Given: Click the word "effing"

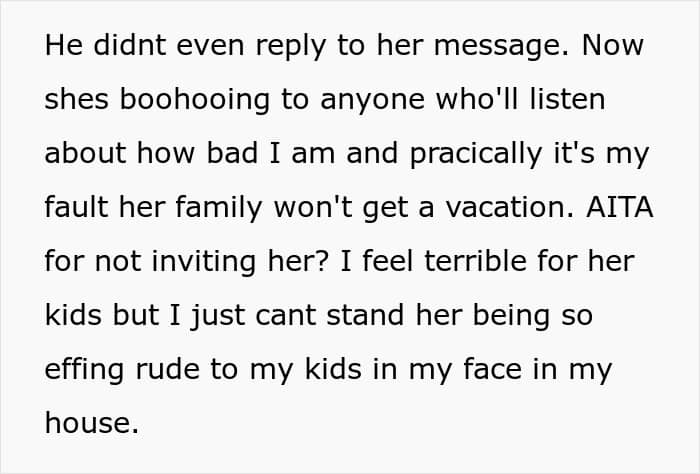Looking at the screenshot, I should (x=84, y=370).
